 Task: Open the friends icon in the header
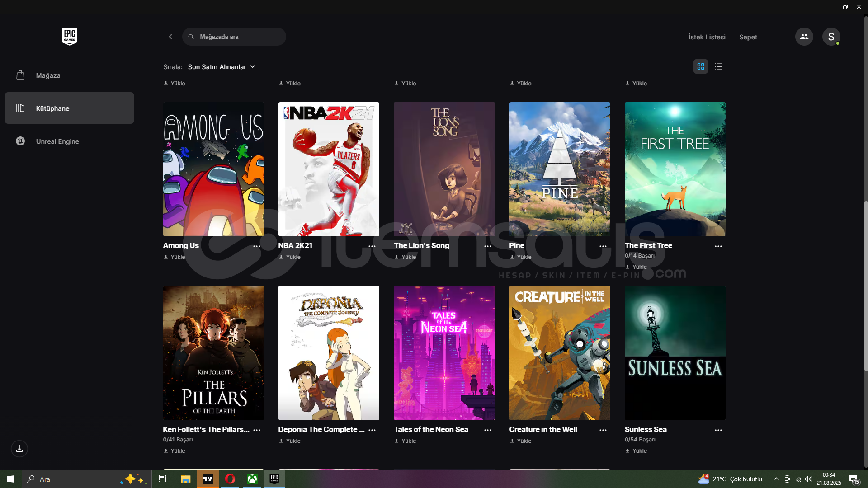click(x=804, y=37)
